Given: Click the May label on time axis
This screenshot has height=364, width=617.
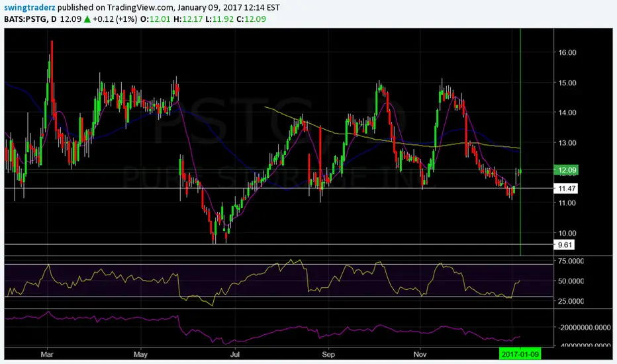Looking at the screenshot, I should point(140,354).
